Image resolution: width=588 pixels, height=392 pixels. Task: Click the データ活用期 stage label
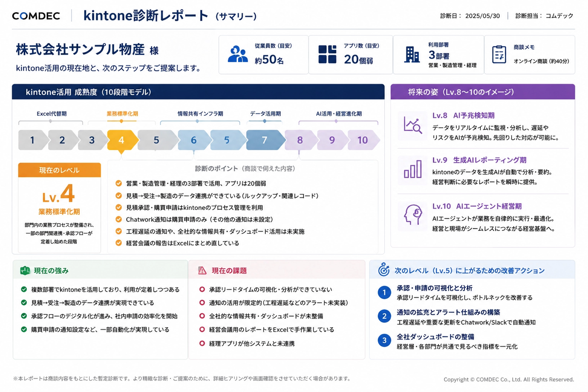[266, 114]
